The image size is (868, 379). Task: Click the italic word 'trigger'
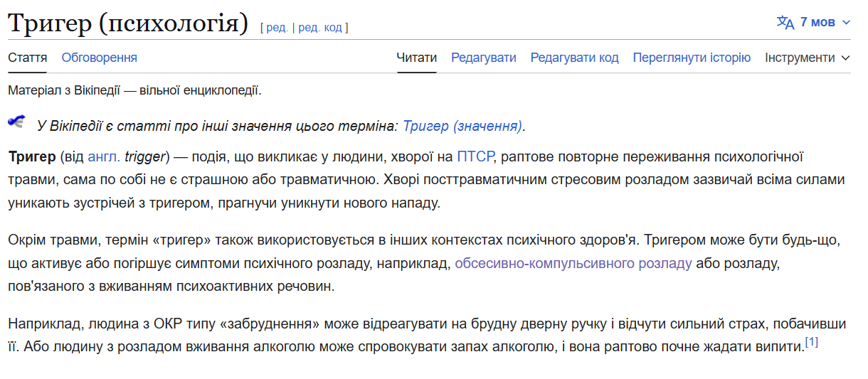click(x=144, y=156)
